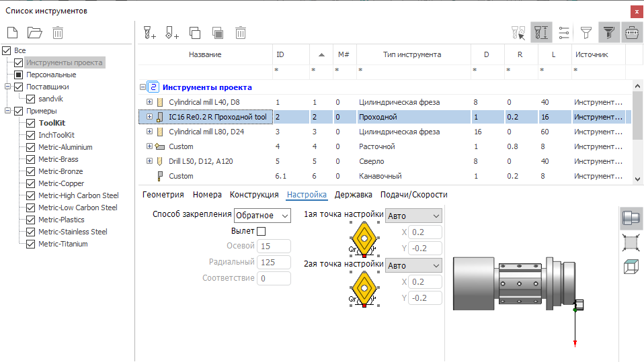Click the open library folder icon
The width and height of the screenshot is (644, 362).
tap(34, 32)
